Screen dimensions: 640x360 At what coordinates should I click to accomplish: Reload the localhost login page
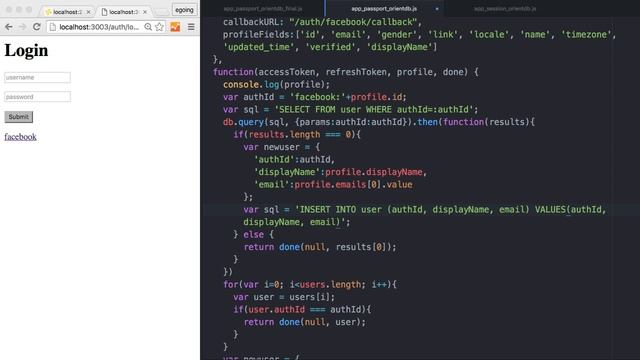[36, 27]
